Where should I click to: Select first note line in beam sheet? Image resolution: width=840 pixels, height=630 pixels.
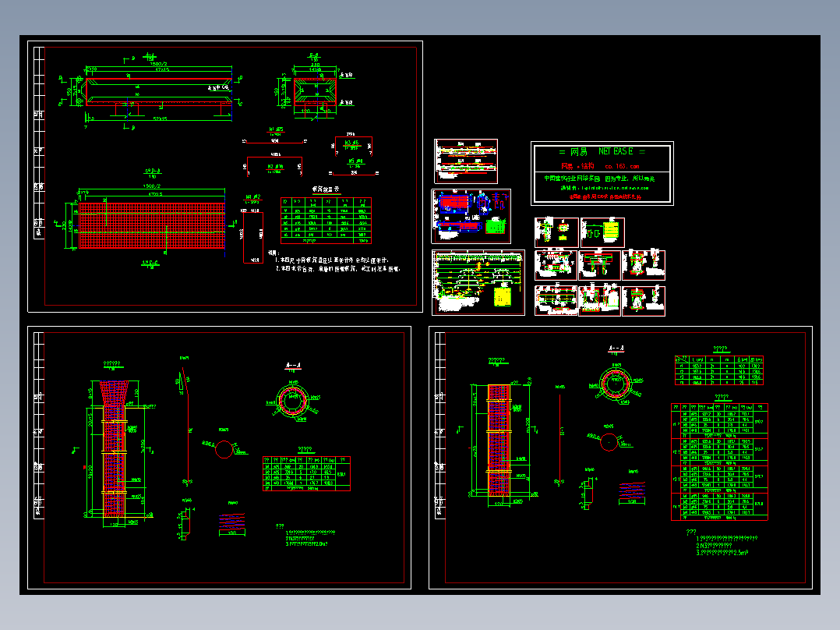coord(332,260)
